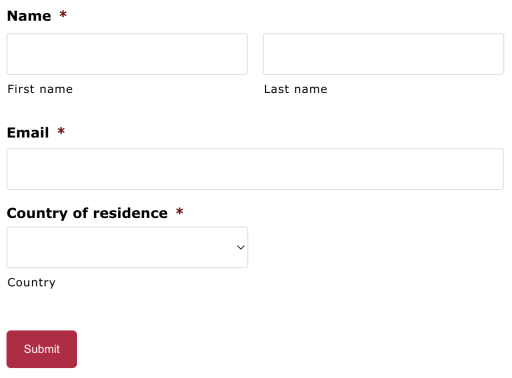Click the Email heading label
The image size is (512, 378).
point(28,133)
